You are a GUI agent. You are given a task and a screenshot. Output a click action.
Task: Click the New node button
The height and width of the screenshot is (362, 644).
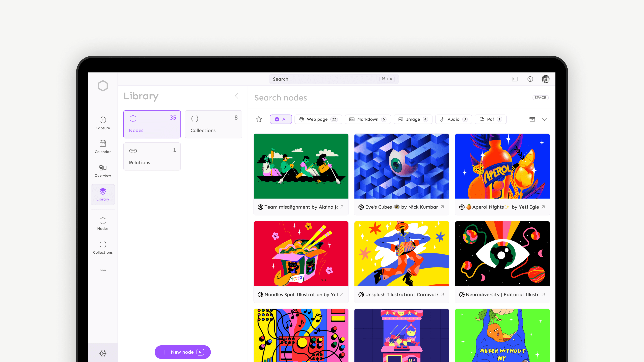click(x=182, y=352)
